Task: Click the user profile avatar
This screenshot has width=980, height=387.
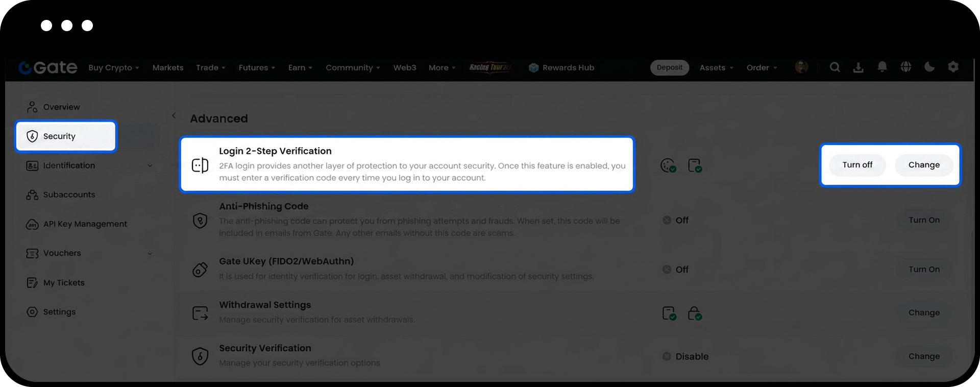Action: pyautogui.click(x=801, y=67)
